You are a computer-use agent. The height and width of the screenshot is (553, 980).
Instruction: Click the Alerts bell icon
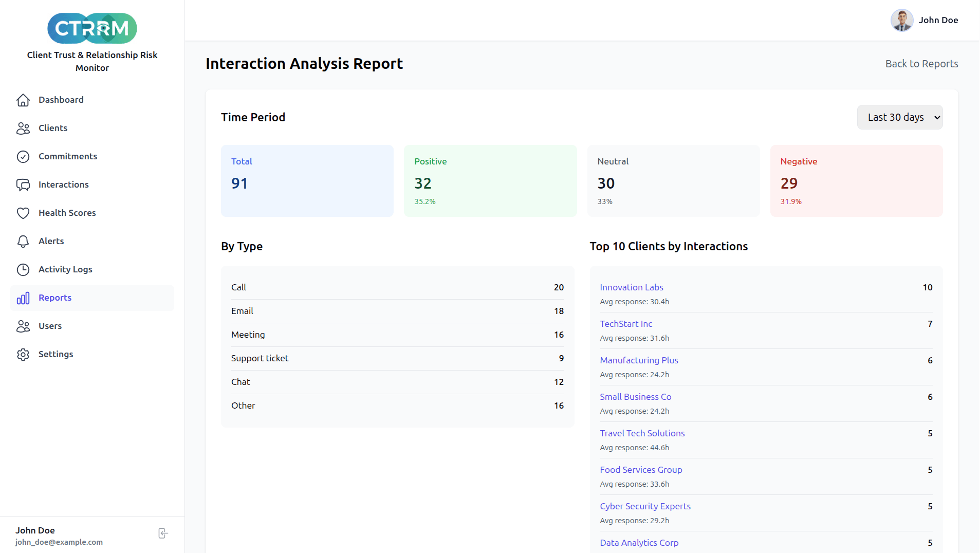(23, 241)
